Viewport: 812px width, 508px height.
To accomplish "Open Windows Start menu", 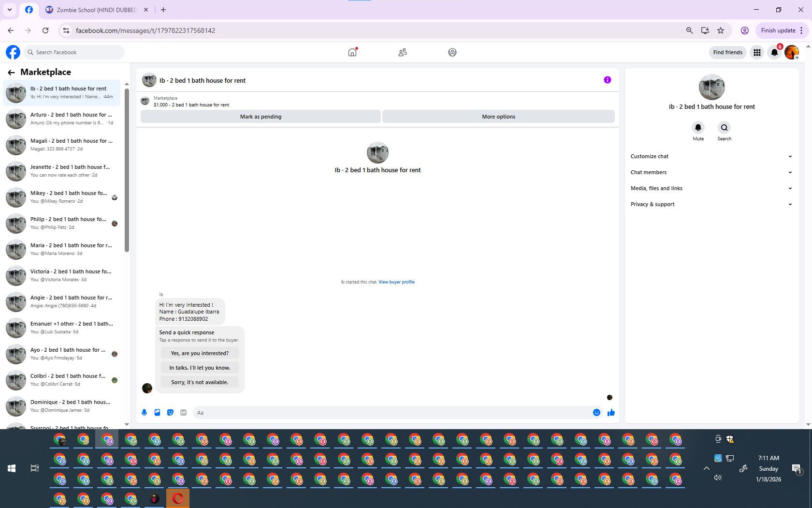I will pyautogui.click(x=12, y=468).
